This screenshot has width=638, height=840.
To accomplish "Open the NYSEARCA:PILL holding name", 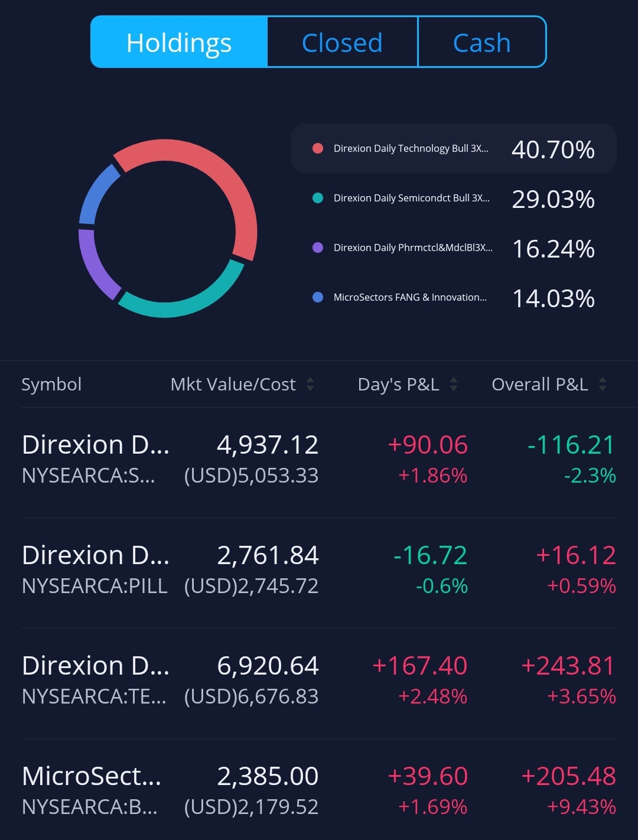I will [x=96, y=555].
